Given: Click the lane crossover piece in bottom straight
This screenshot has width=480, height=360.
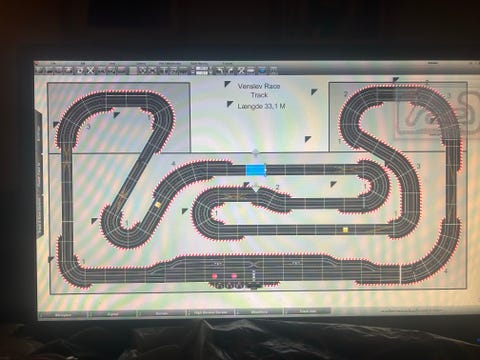Looking at the screenshot, I should (x=254, y=264).
